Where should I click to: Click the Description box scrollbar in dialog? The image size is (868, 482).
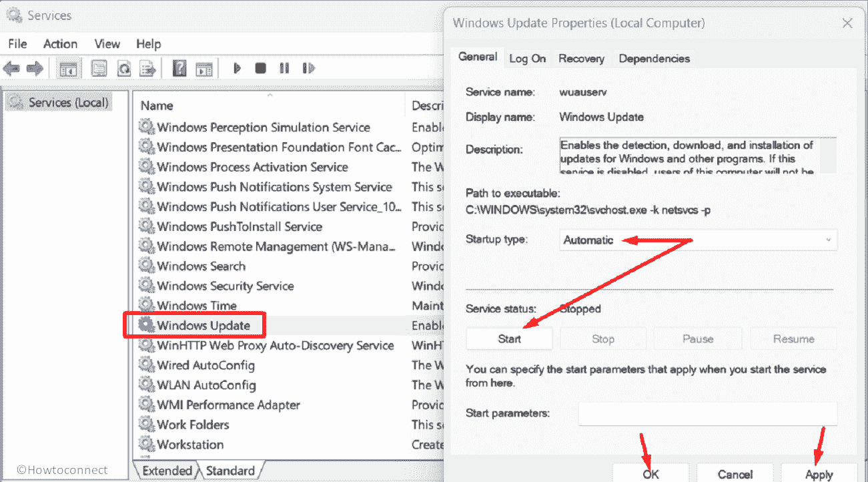(828, 156)
